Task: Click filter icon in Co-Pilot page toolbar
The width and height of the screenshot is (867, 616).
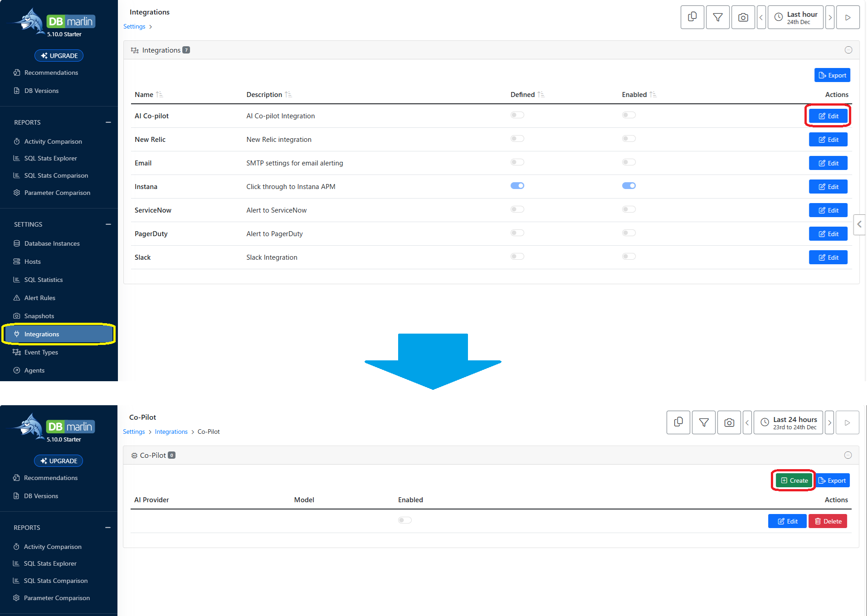Action: [x=704, y=422]
